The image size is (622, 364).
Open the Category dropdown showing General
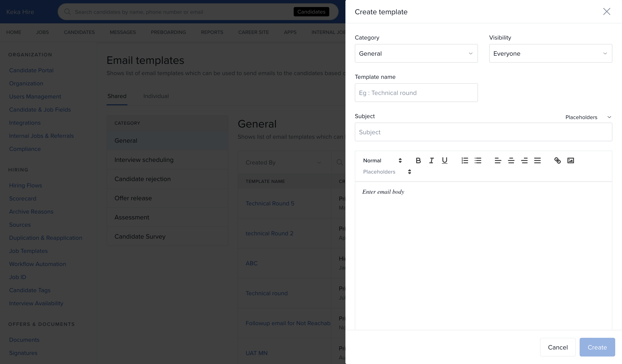(x=416, y=53)
